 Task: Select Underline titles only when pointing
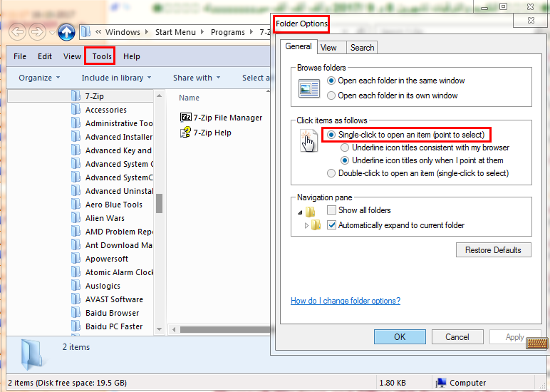tap(345, 160)
